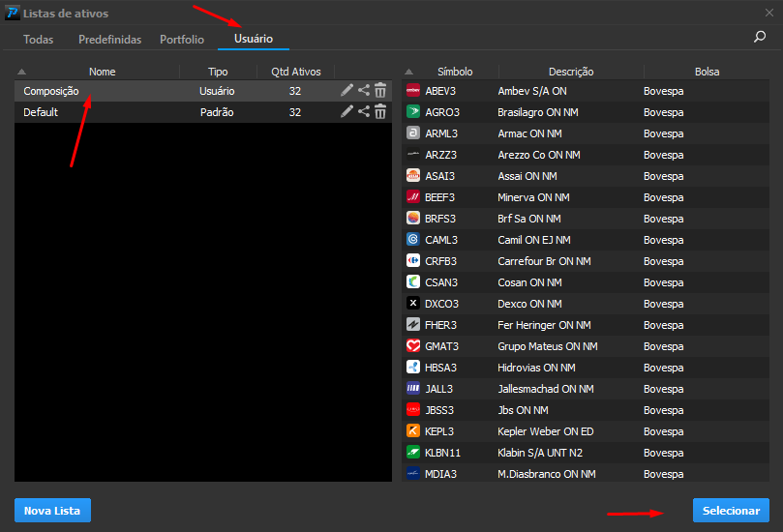
Task: Click Carrefour Br ON NM description
Action: (x=544, y=261)
